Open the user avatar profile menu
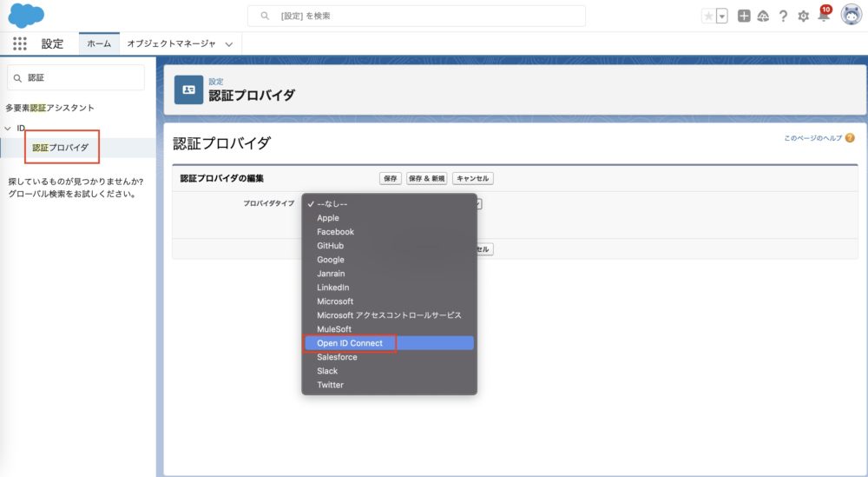Viewport: 868px width, 477px height. pos(851,15)
